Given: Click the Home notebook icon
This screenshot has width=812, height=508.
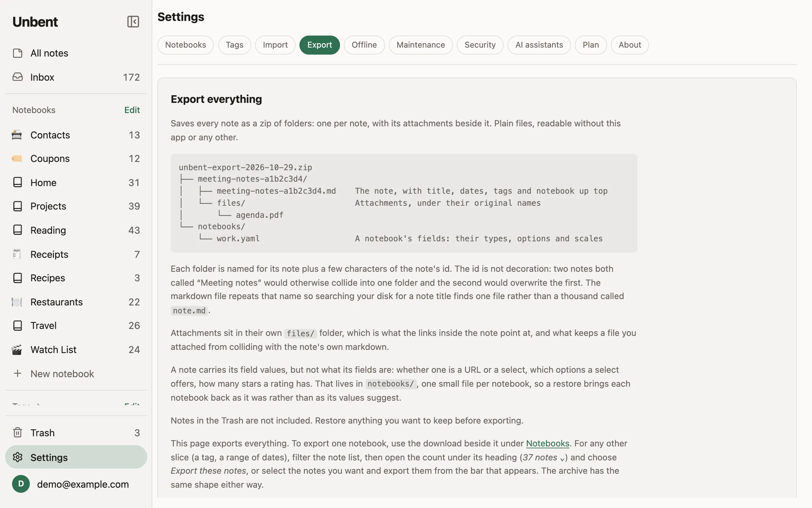Looking at the screenshot, I should (x=17, y=183).
